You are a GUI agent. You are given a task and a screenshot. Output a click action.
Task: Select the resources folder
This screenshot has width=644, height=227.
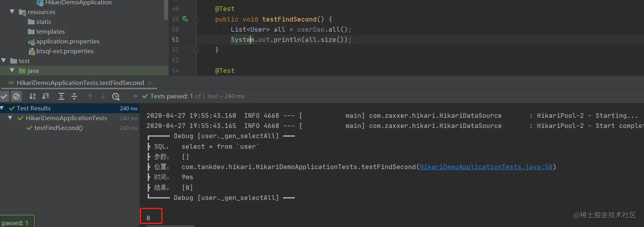pos(41,12)
